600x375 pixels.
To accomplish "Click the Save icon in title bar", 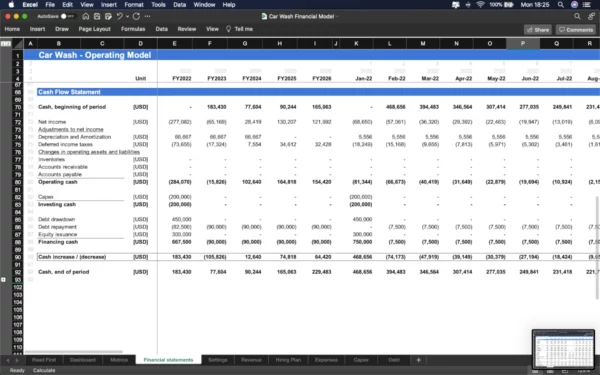I will [x=97, y=16].
